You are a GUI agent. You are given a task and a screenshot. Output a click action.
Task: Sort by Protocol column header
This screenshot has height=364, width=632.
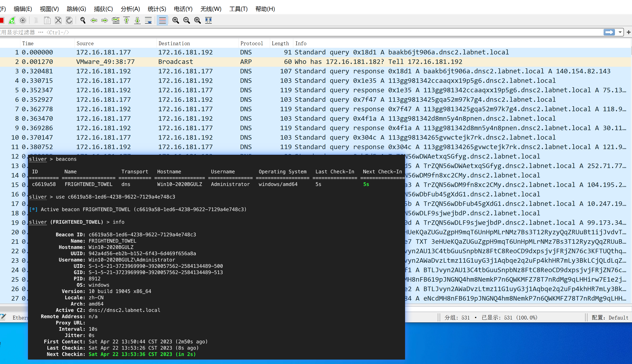[251, 44]
